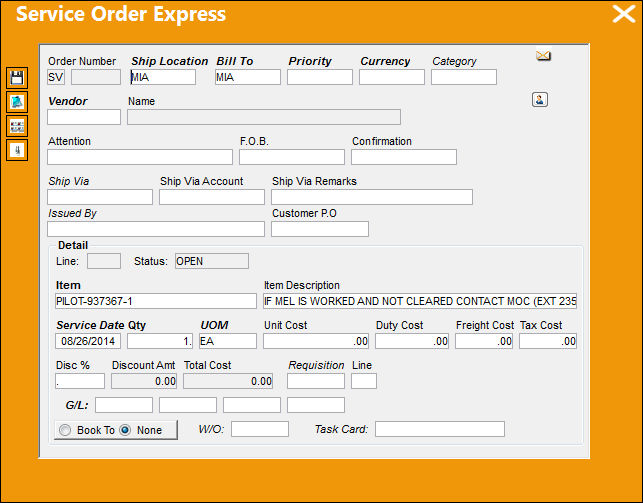Close the Service Order Express window
The image size is (643, 503).
click(x=624, y=14)
